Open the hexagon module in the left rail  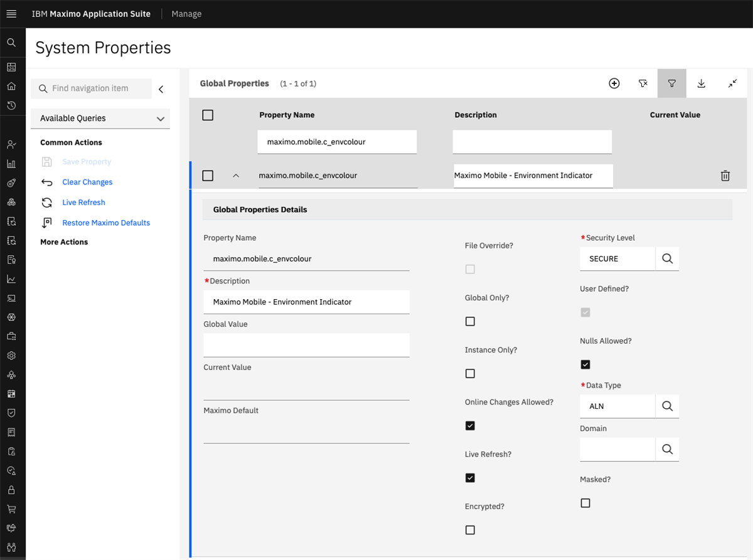click(11, 317)
